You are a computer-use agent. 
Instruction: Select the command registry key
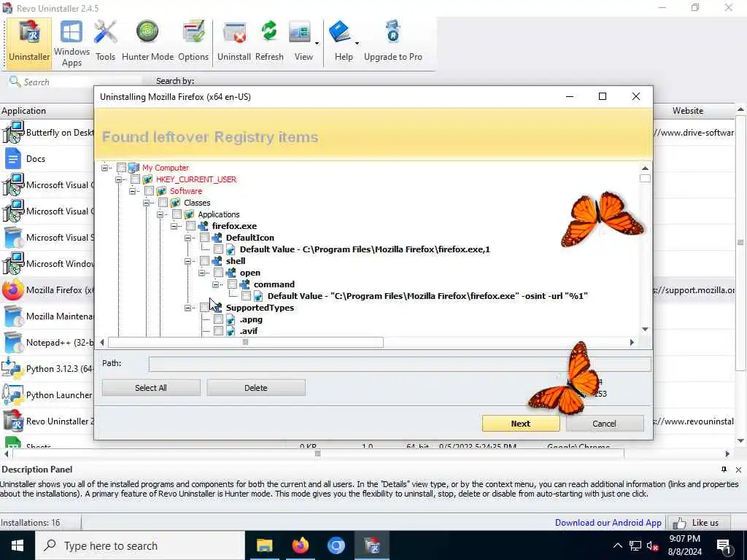pos(274,284)
